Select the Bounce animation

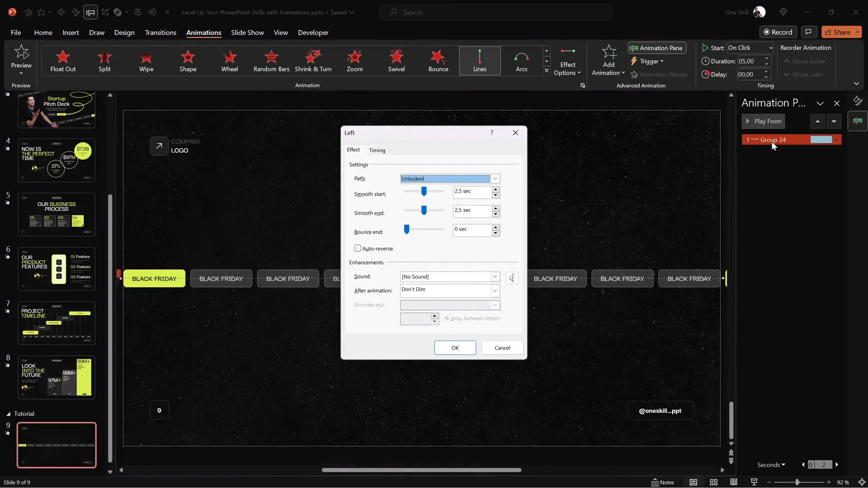point(438,61)
